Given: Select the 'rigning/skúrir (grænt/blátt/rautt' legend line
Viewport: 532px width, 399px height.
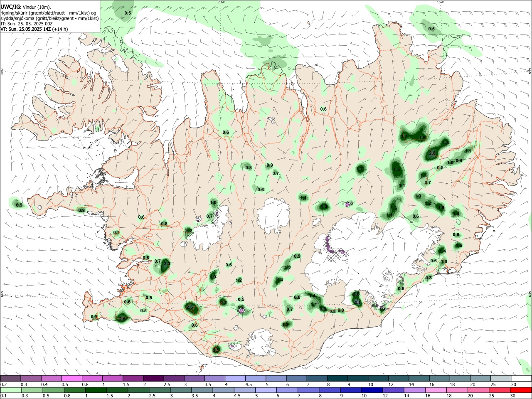Looking at the screenshot, I should coord(49,12).
